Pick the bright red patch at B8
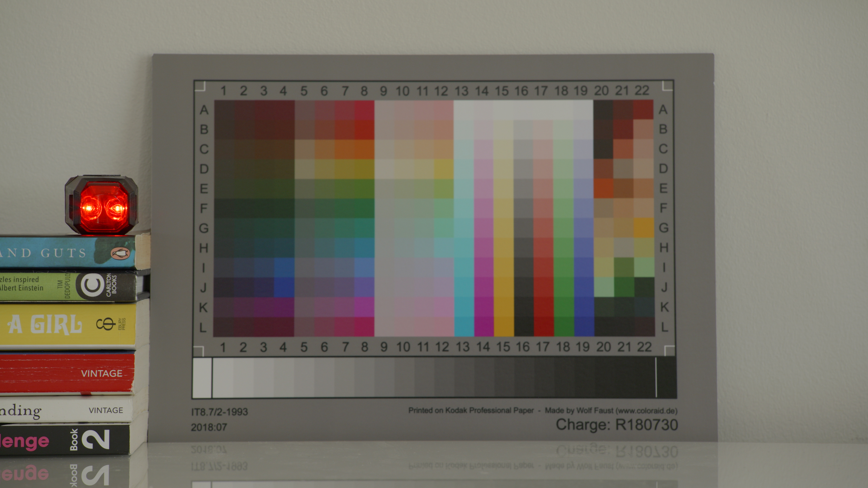This screenshot has height=488, width=868. pos(364,129)
